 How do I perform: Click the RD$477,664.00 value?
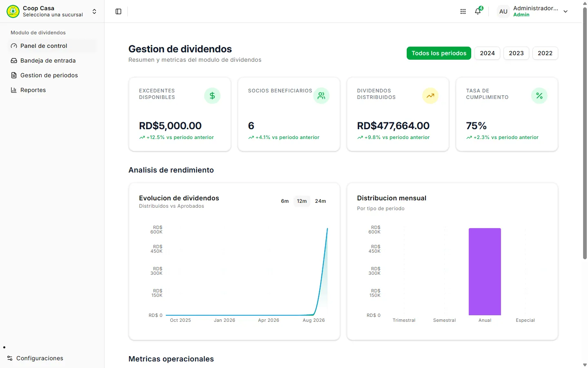(393, 126)
